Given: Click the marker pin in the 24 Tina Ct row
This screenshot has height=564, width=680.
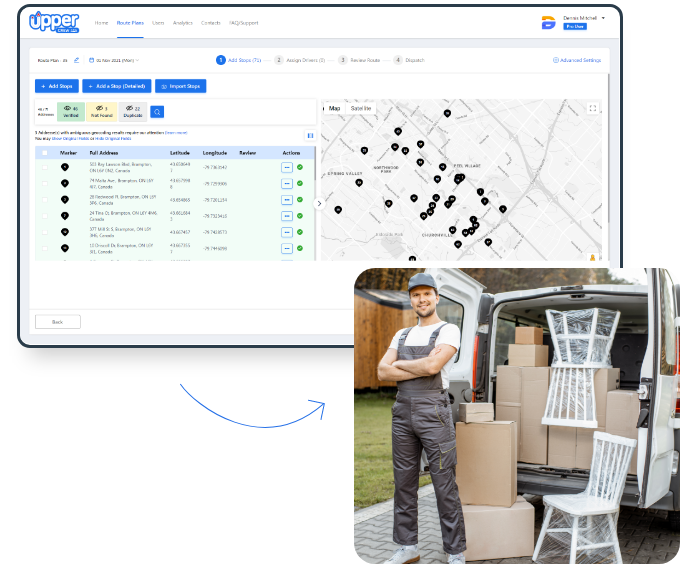Looking at the screenshot, I should (x=65, y=216).
